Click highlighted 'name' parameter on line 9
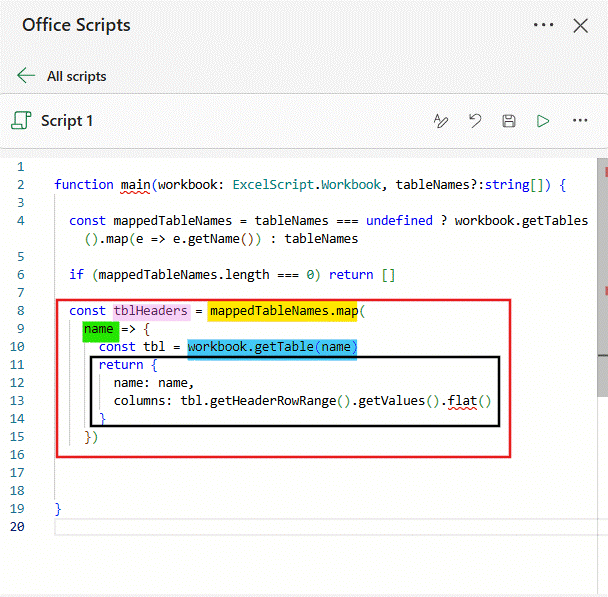This screenshot has height=597, width=608. tap(98, 329)
